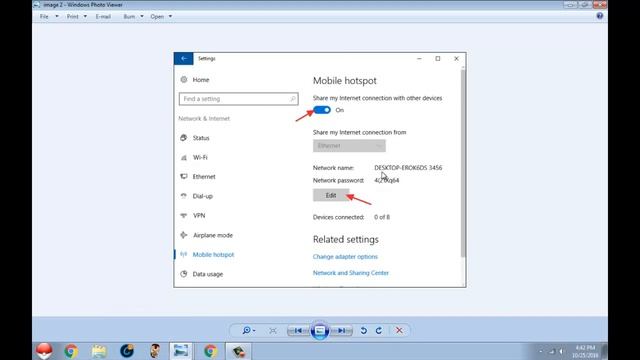Open the first Chrome icon on taskbar
Image resolution: width=640 pixels, height=360 pixels.
click(71, 351)
